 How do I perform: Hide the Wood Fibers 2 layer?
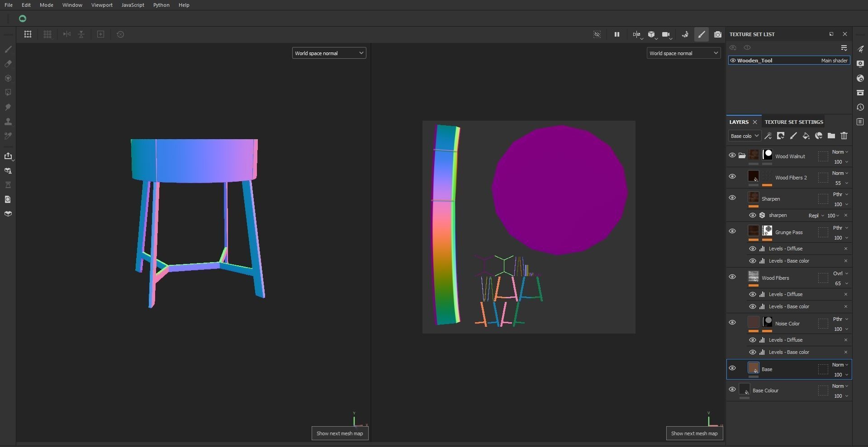click(x=732, y=176)
